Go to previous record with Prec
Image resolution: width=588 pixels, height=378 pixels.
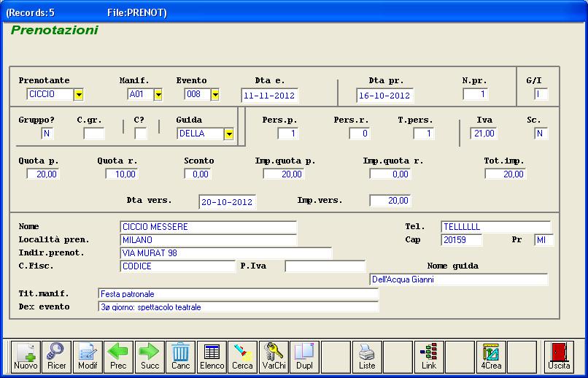(x=118, y=357)
